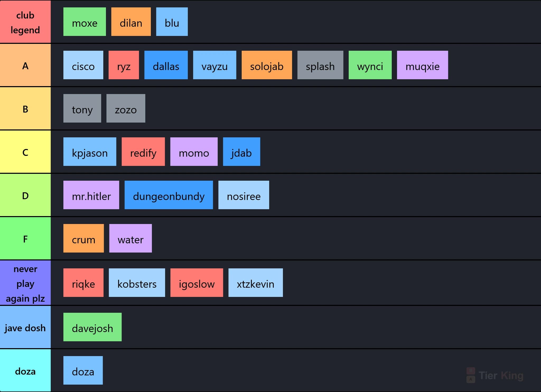
Task: Click the jave dosh tier label
Action: pyautogui.click(x=25, y=327)
